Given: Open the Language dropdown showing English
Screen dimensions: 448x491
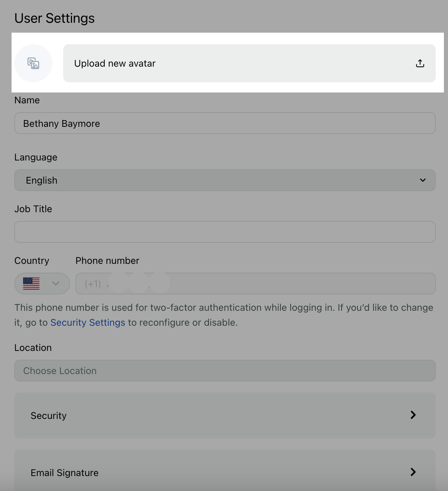Looking at the screenshot, I should tap(225, 180).
